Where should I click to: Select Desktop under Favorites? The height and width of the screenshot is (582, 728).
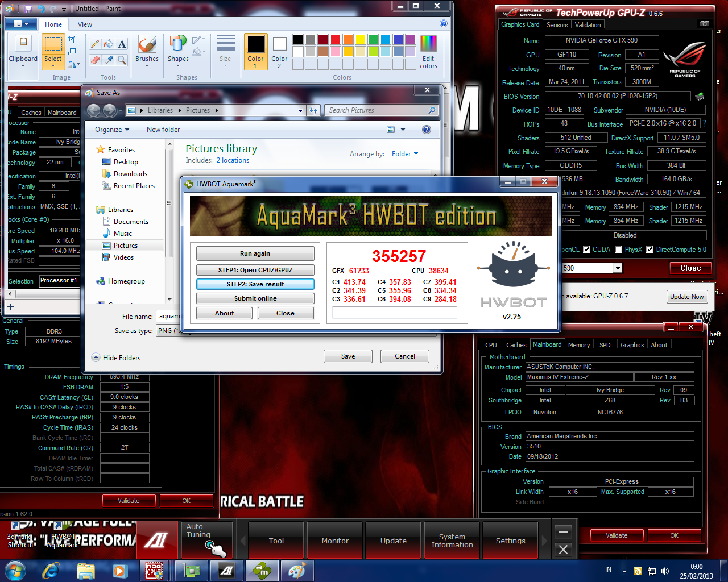point(125,162)
